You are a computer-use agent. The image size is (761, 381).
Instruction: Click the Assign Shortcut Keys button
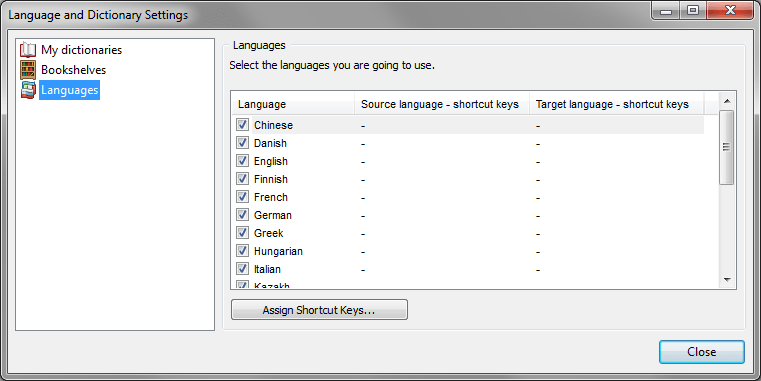[319, 310]
